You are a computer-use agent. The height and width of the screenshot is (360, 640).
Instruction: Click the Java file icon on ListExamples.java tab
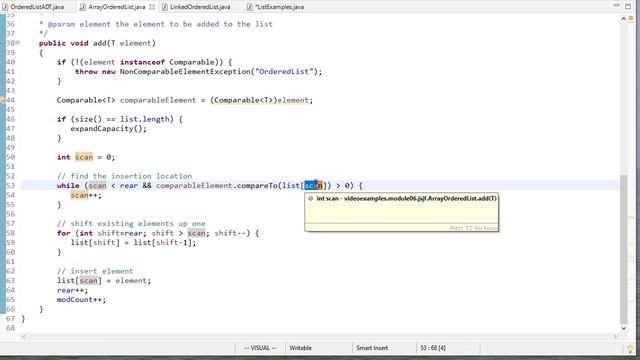pyautogui.click(x=250, y=7)
